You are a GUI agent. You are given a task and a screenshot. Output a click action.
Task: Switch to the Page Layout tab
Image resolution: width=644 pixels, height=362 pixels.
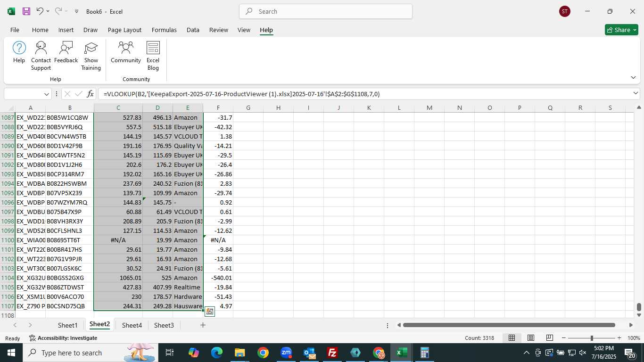[x=124, y=30]
